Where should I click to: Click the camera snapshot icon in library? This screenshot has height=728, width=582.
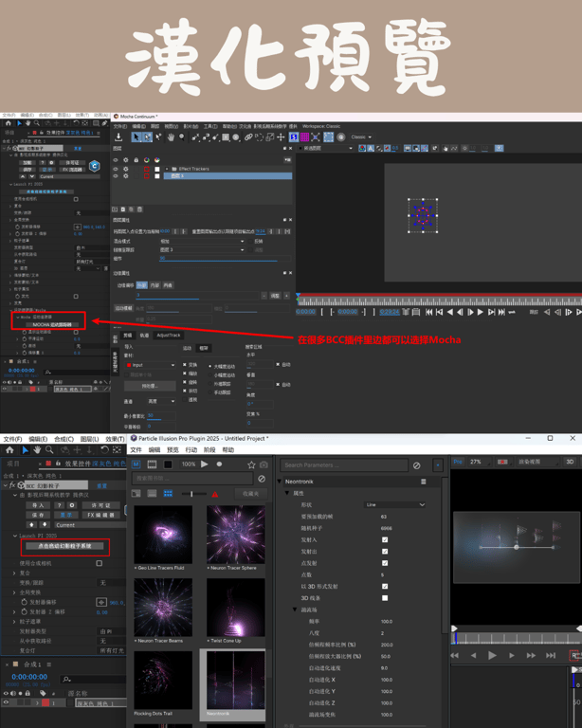(x=264, y=464)
